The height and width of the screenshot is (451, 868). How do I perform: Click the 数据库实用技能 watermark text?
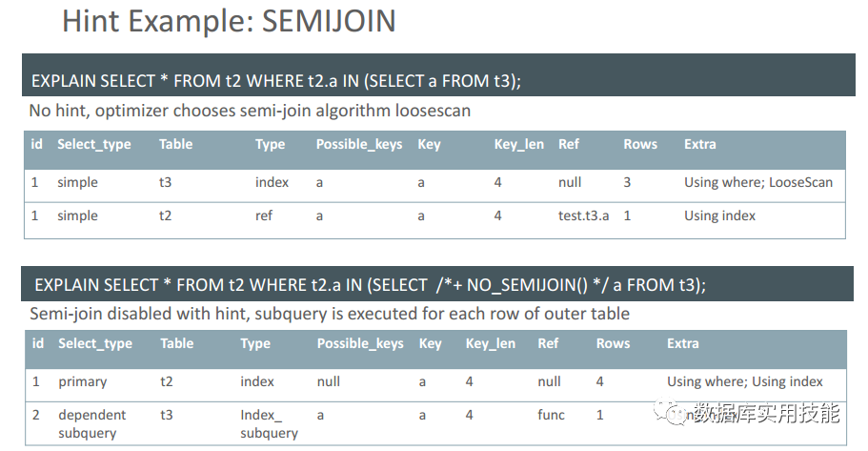[766, 413]
